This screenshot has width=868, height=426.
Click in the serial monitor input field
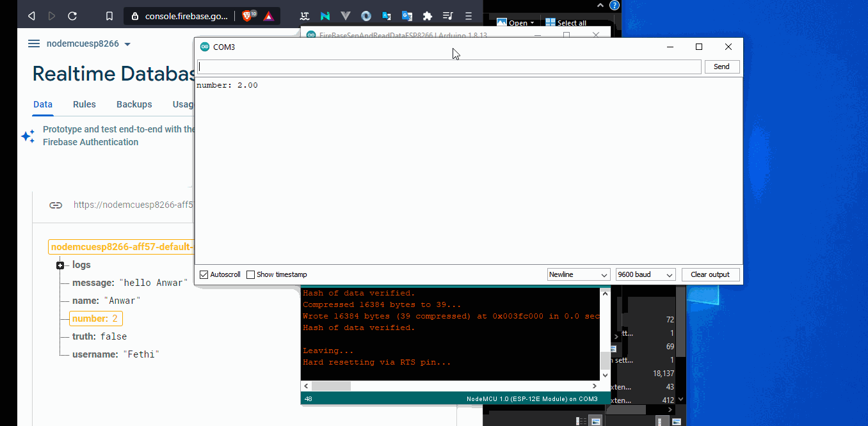[449, 67]
